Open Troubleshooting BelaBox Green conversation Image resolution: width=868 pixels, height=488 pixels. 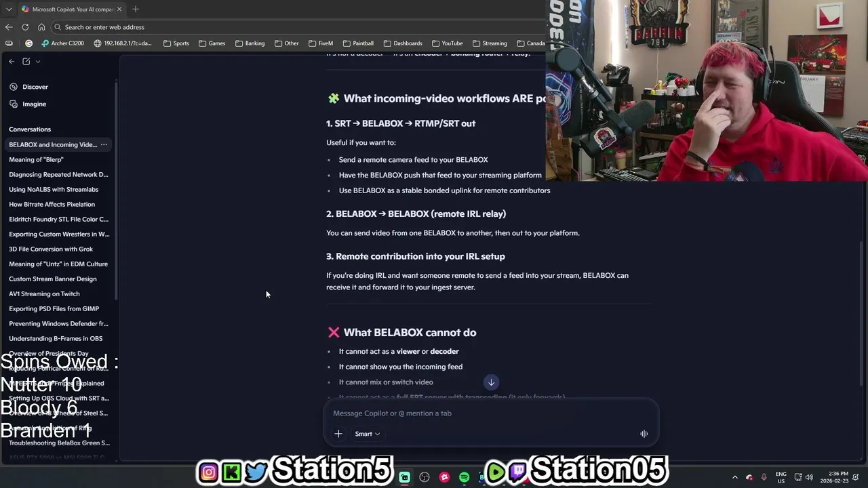coord(59,443)
